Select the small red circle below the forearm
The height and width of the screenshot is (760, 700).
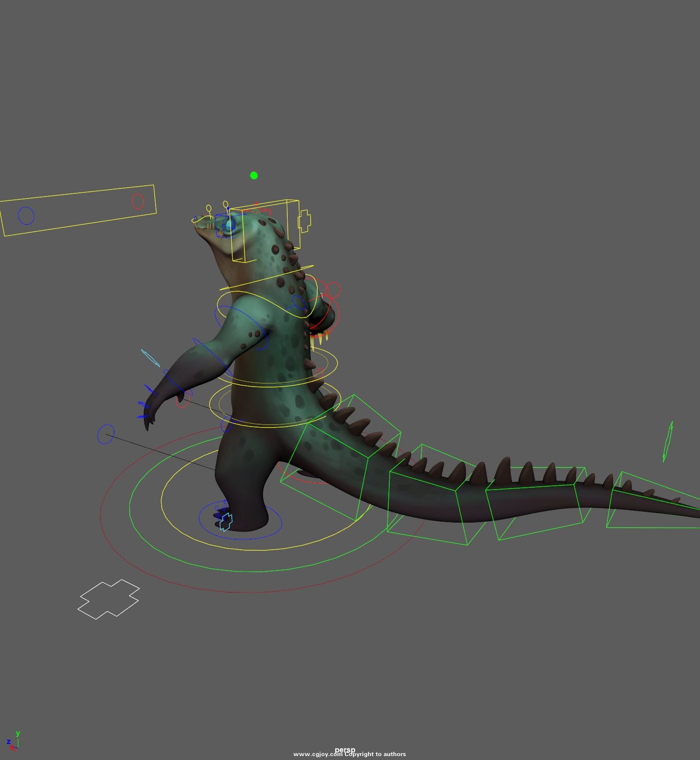[x=183, y=399]
